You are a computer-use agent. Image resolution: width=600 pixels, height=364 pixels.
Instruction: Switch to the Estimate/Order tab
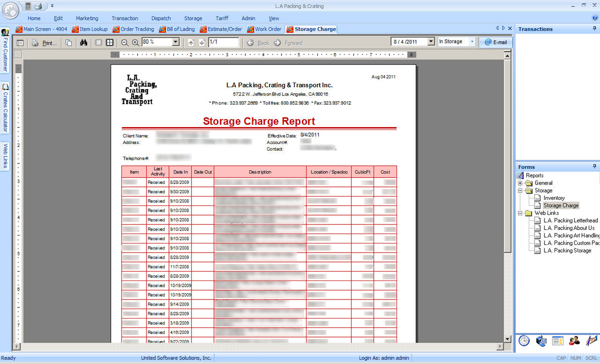220,29
